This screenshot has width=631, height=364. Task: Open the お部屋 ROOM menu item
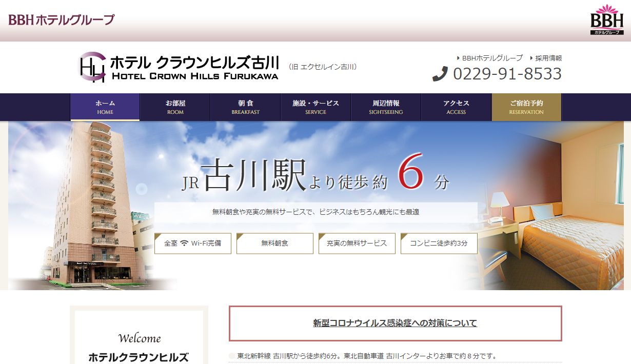pyautogui.click(x=175, y=107)
